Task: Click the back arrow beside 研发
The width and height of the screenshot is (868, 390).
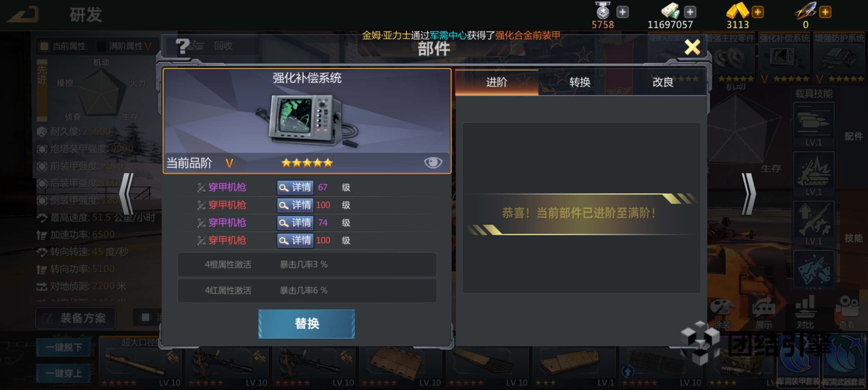Action: [x=23, y=15]
